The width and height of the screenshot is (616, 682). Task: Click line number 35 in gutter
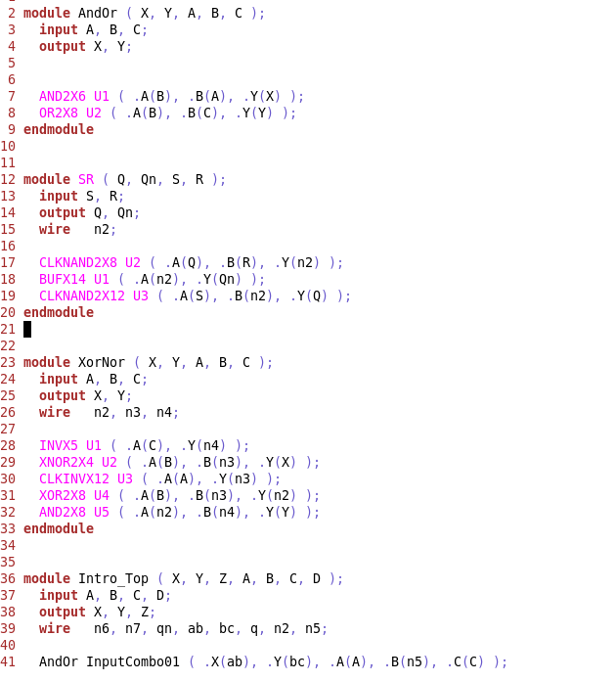coord(8,562)
